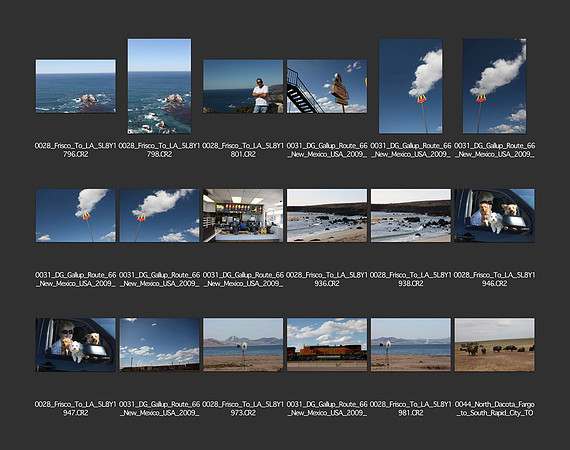570x450 pixels.
Task: Select the rocky beach thumbnail 936.CR2
Action: click(327, 215)
